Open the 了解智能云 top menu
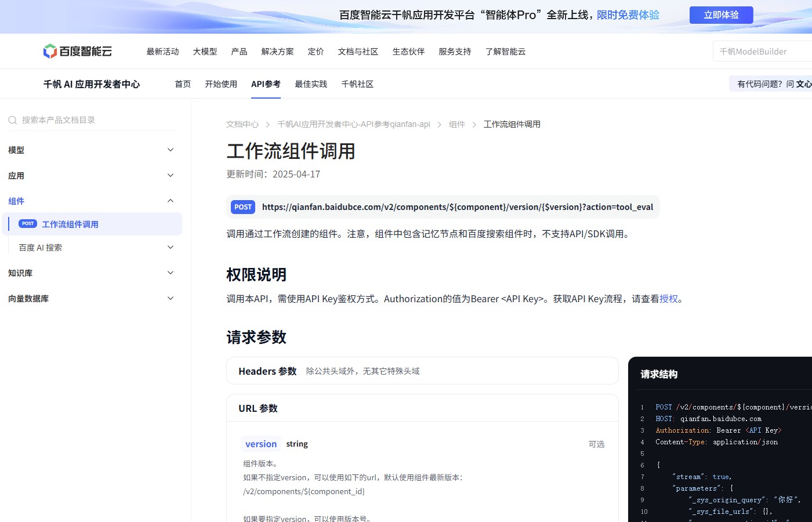Screen dimensions: 812x522 tap(505, 52)
